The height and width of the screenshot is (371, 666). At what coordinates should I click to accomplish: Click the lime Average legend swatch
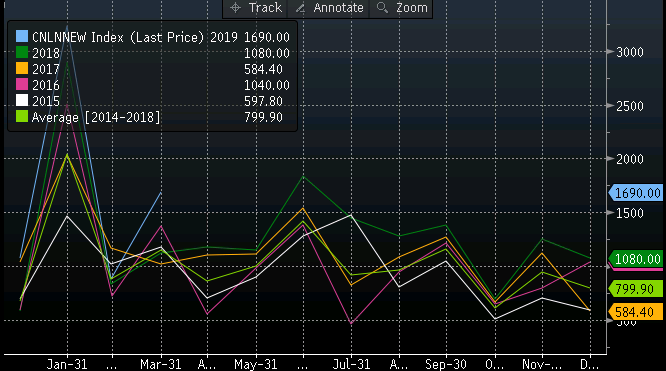[x=22, y=116]
